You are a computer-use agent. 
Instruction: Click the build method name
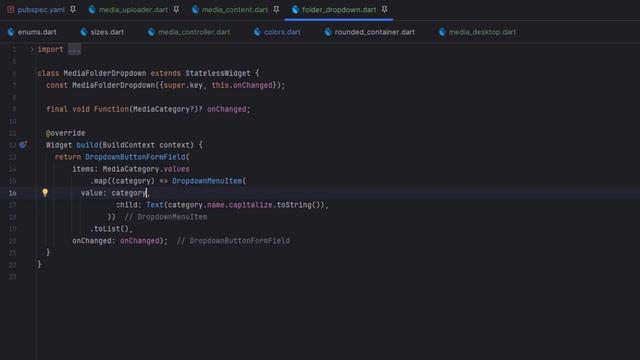[x=87, y=145]
